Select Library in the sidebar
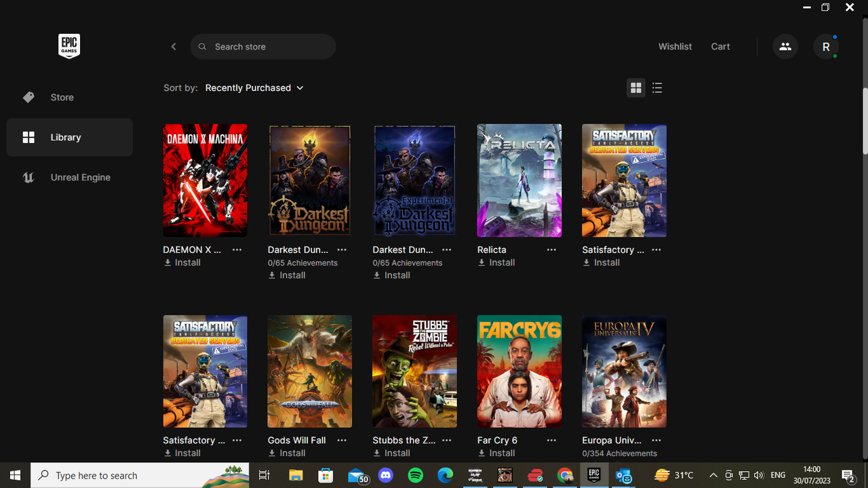868x488 pixels. tap(70, 138)
